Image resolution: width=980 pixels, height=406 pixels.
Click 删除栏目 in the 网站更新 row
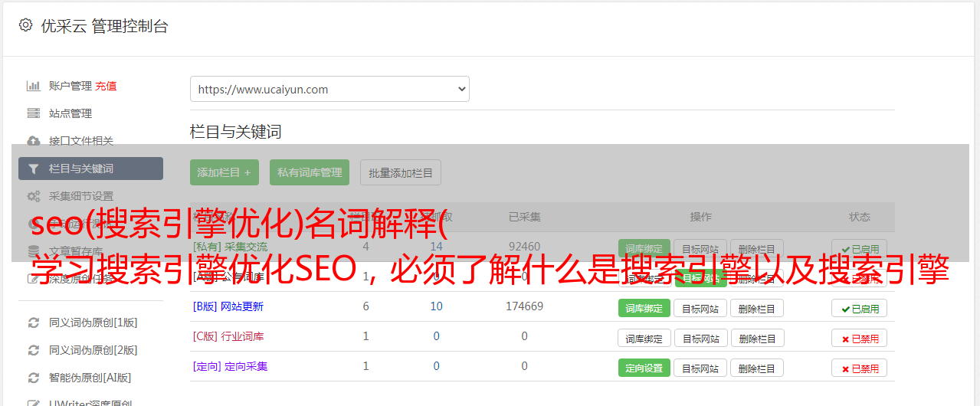pyautogui.click(x=757, y=308)
